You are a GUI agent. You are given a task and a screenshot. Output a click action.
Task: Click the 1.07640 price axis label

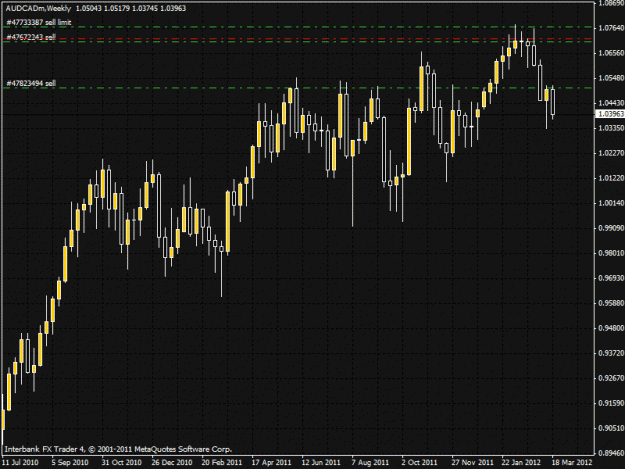coord(611,28)
